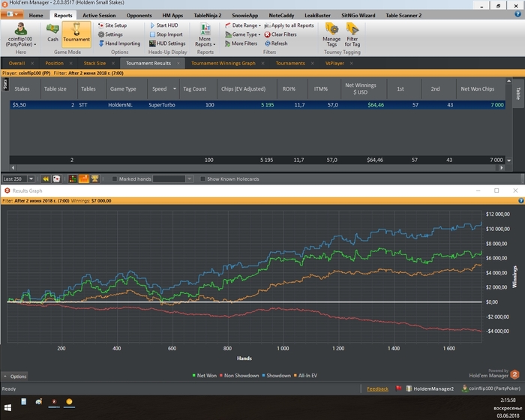Open the vertical Stats side panel tab
This screenshot has height=420, width=525.
coord(5,84)
